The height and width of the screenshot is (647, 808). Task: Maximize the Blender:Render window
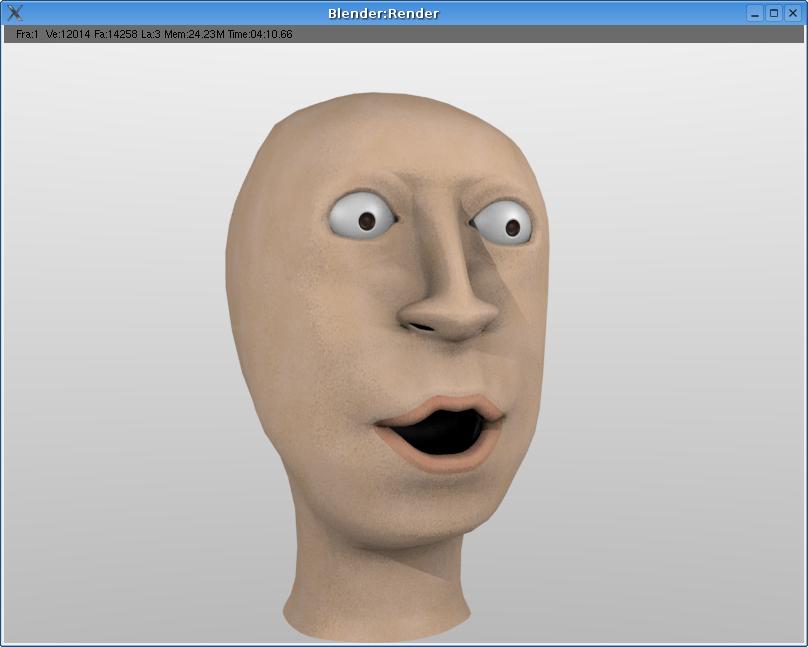pos(773,13)
